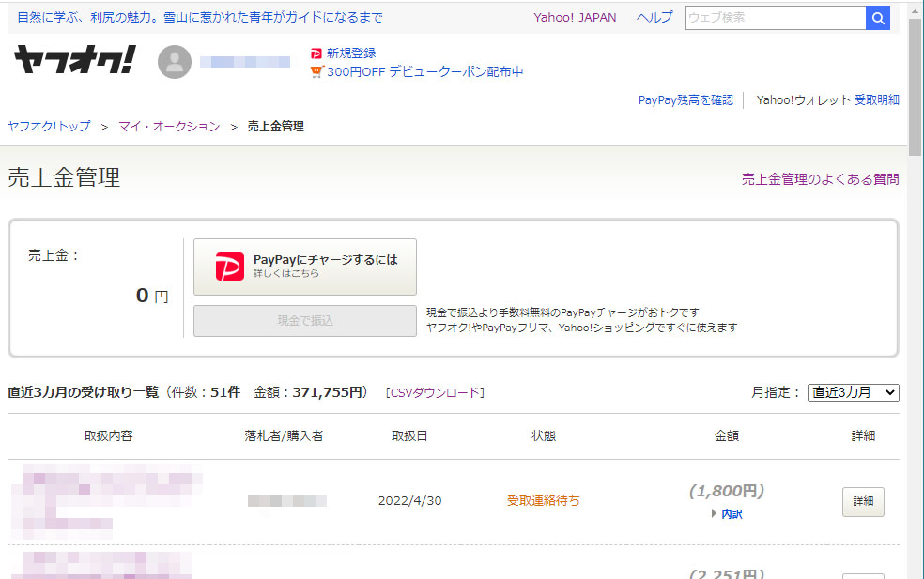Click the Yahoo Auctions logo

click(74, 60)
